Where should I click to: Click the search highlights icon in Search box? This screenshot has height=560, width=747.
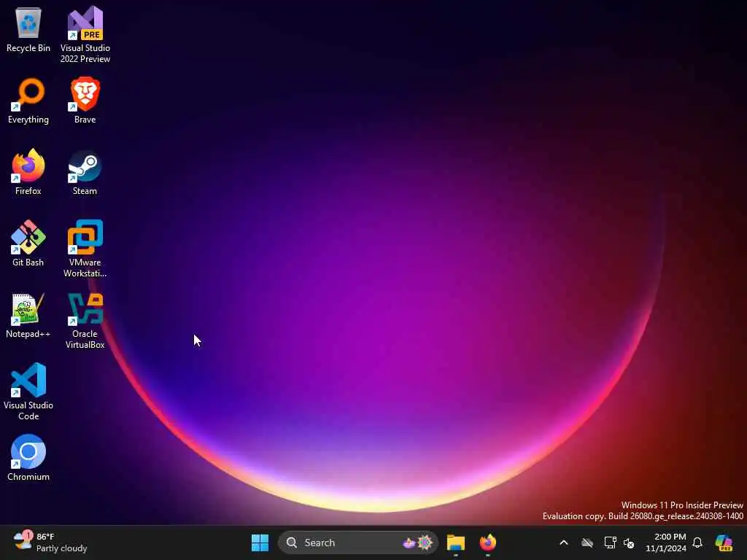[x=418, y=542]
